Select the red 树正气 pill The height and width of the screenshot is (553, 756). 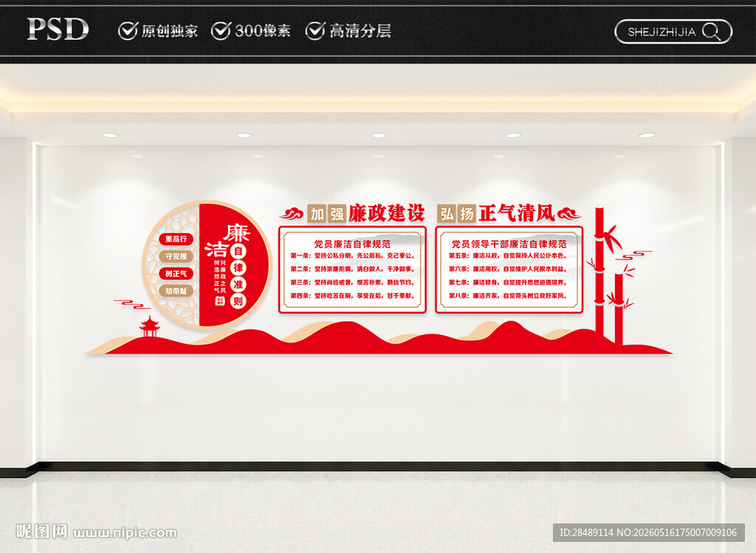point(176,273)
